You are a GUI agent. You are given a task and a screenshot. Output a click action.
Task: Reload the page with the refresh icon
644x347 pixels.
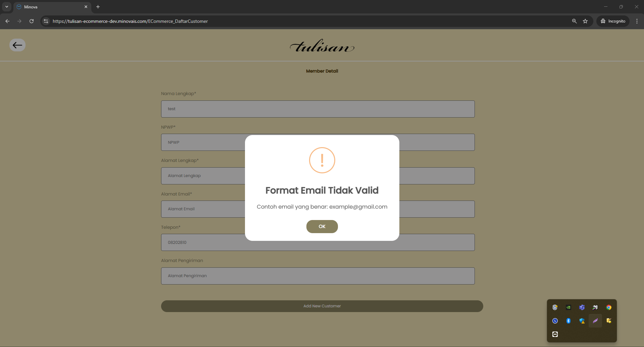(x=32, y=21)
